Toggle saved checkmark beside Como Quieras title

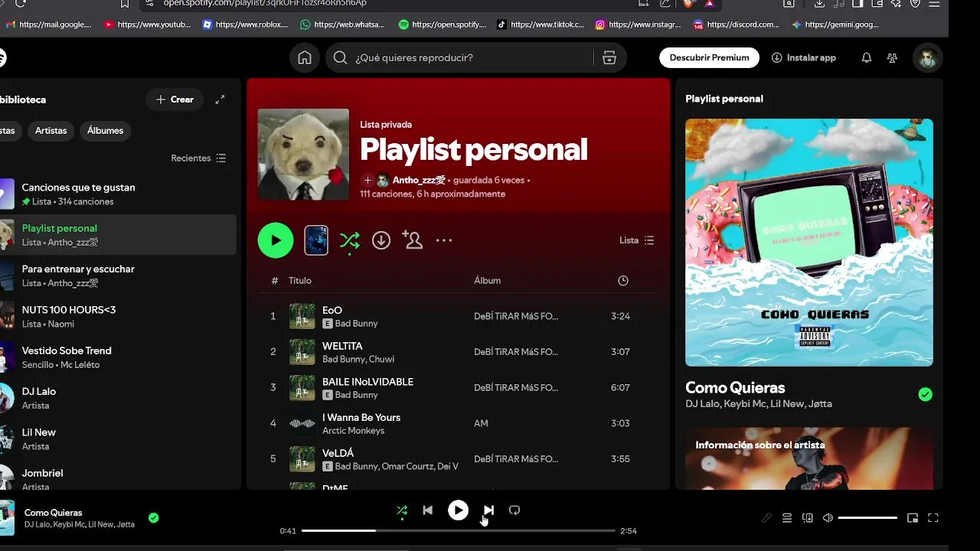click(x=926, y=395)
